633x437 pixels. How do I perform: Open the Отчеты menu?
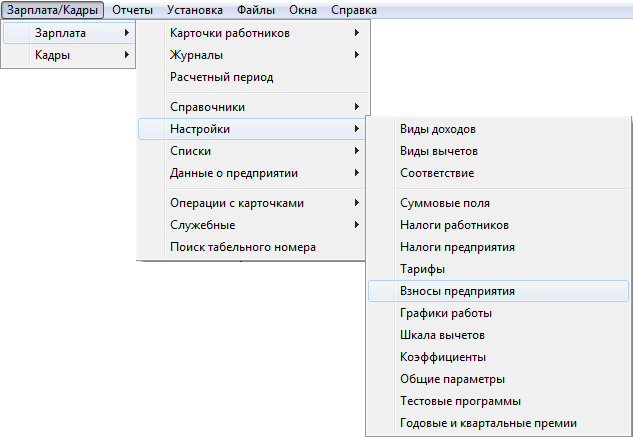[132, 10]
